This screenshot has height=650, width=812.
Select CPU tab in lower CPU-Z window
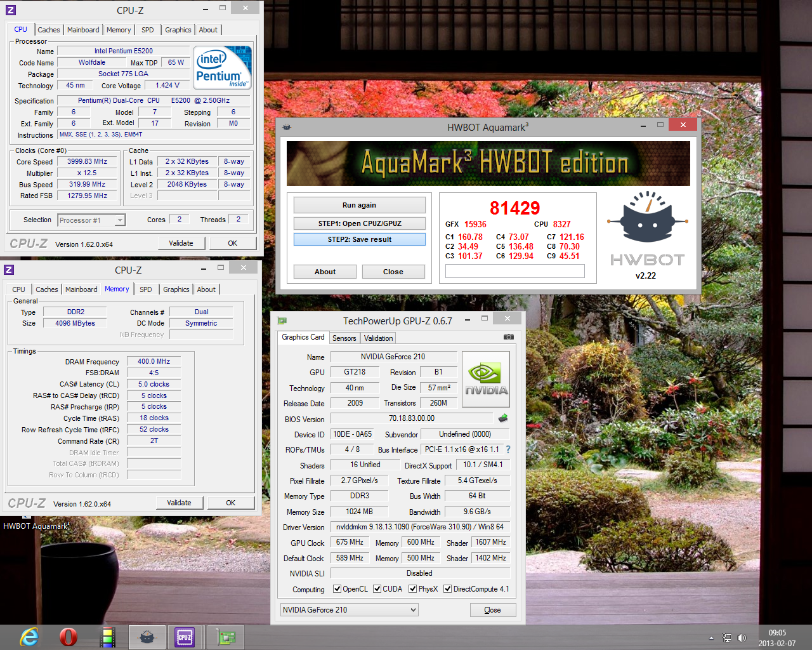19,289
